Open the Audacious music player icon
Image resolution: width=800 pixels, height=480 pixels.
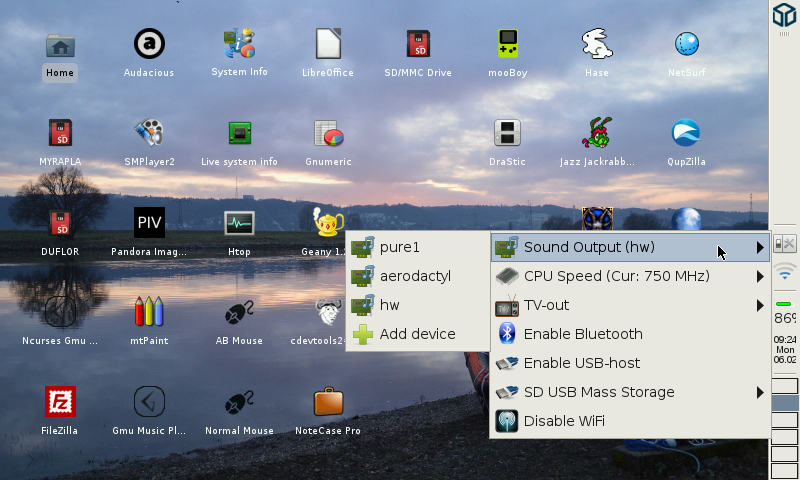pos(149,45)
